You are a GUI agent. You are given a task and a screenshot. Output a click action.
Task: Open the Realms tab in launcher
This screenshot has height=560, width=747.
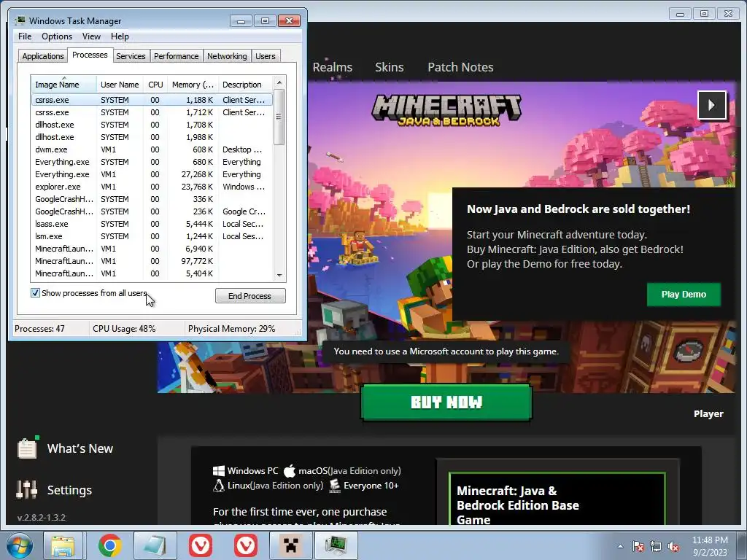(x=333, y=67)
